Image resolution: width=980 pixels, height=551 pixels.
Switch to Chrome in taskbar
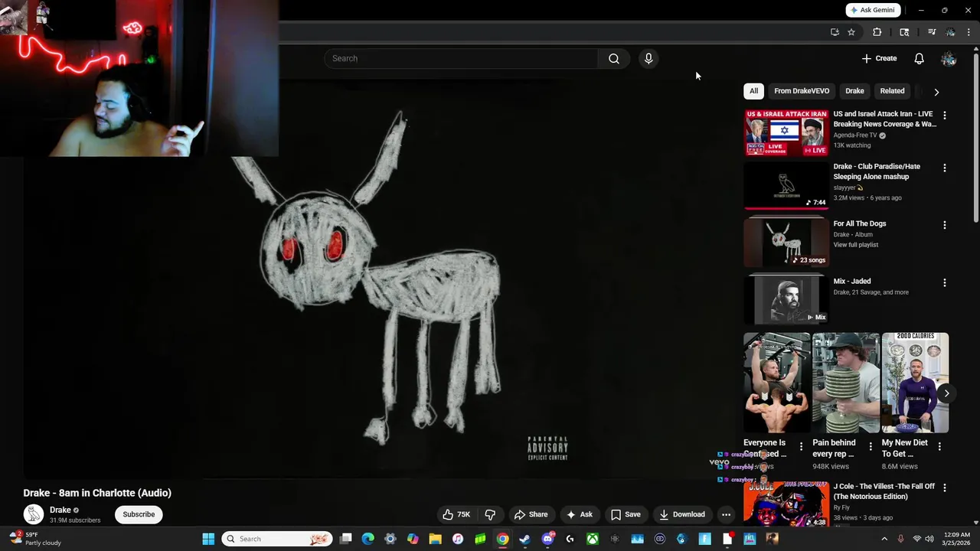[502, 539]
